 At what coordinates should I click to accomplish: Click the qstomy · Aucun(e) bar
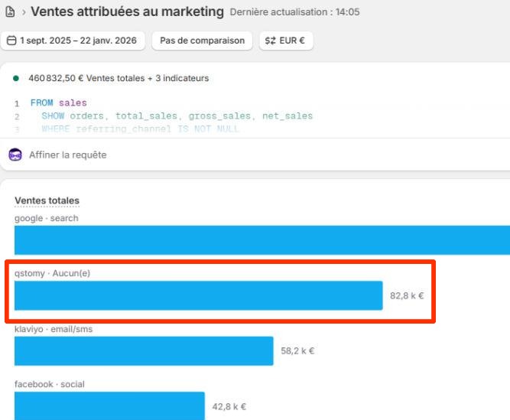point(198,295)
